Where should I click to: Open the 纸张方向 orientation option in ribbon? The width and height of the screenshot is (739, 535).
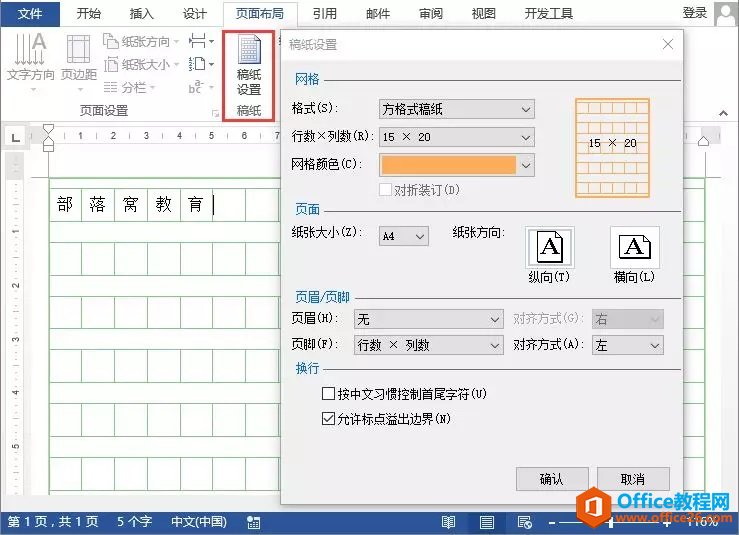point(141,41)
